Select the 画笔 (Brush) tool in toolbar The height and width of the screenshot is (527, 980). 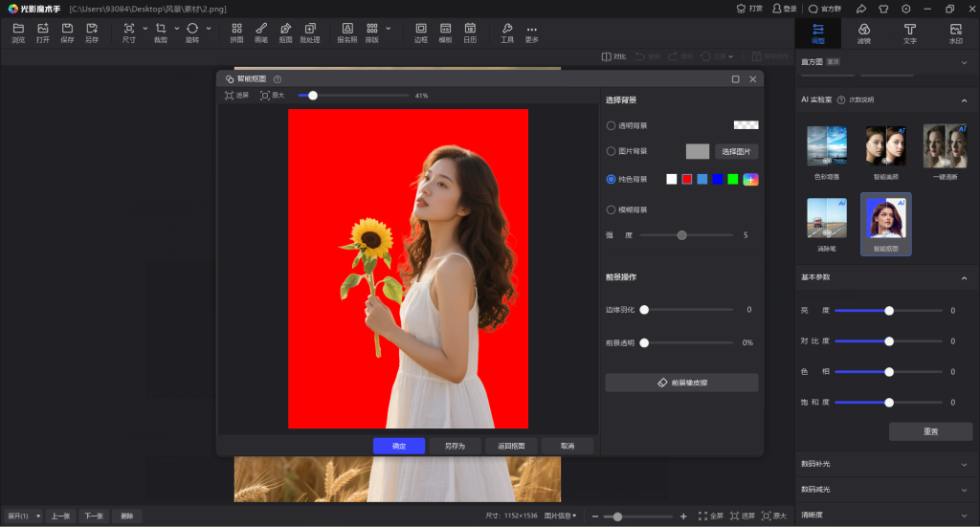pos(260,29)
